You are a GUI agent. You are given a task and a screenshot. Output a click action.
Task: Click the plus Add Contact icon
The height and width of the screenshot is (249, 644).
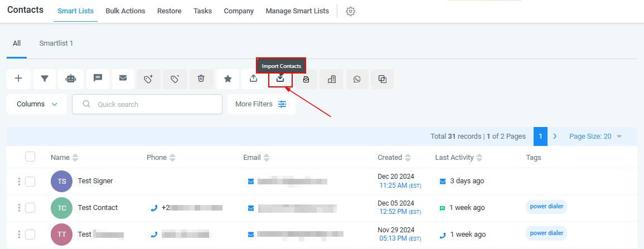tap(18, 79)
